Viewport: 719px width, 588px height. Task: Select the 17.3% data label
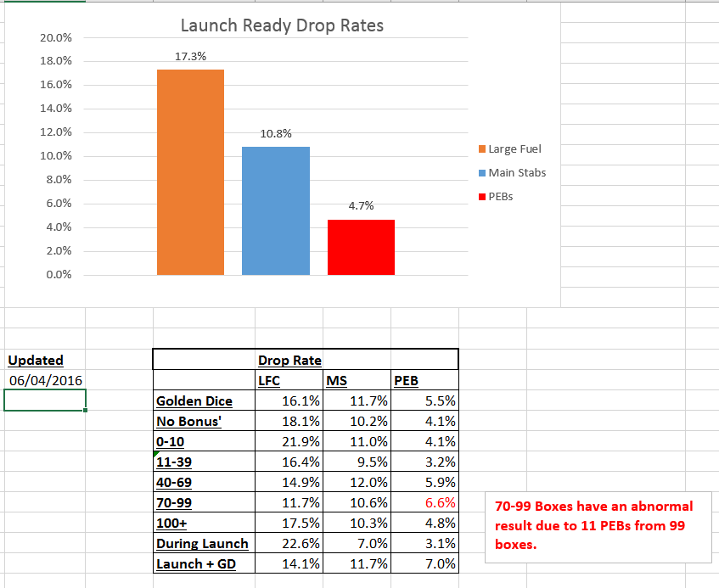tap(190, 56)
